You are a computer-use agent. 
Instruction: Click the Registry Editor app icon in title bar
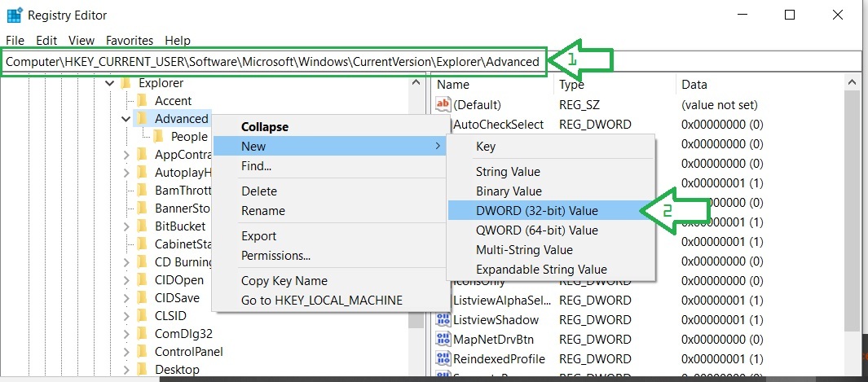tap(14, 15)
